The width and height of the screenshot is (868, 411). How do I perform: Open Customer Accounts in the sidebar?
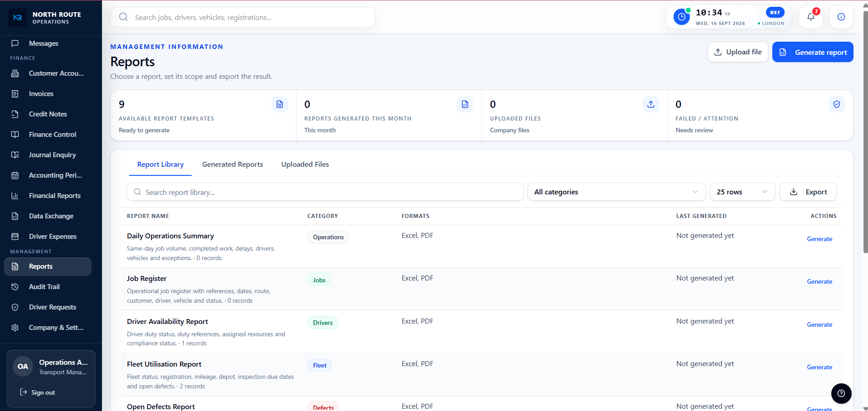48,73
